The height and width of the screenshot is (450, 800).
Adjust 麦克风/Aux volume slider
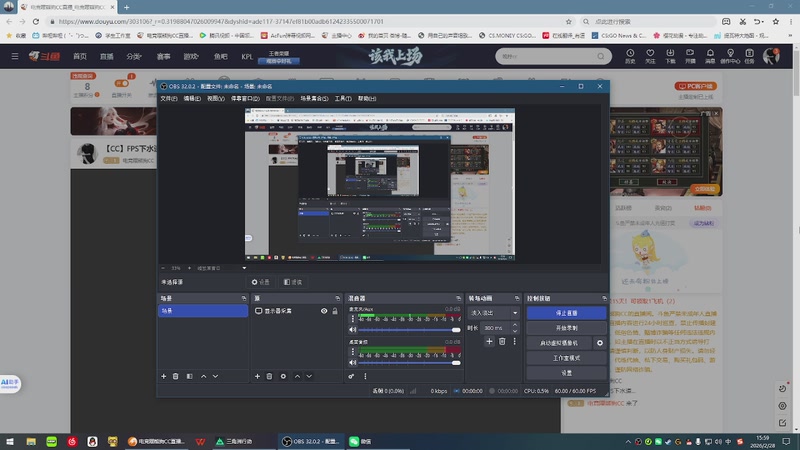(409, 330)
